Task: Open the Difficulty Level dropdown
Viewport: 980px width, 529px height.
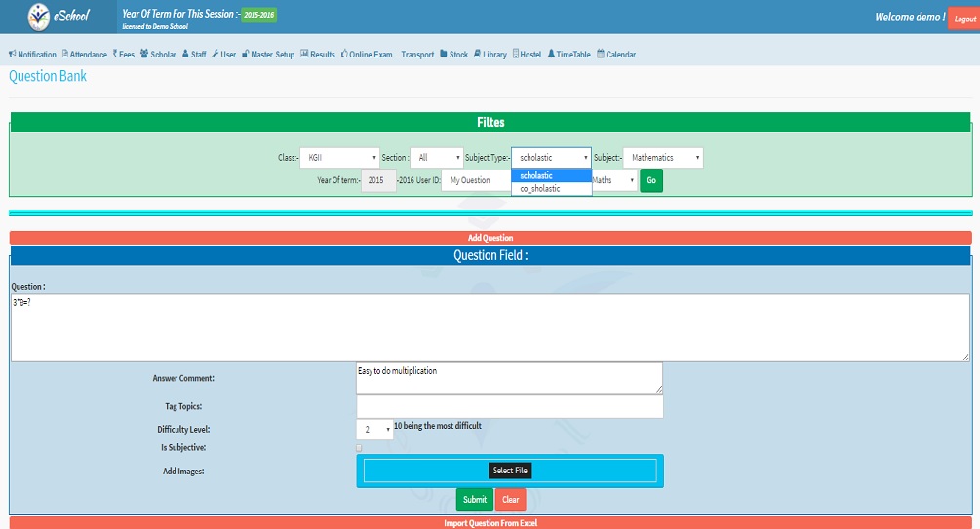Action: (x=374, y=429)
